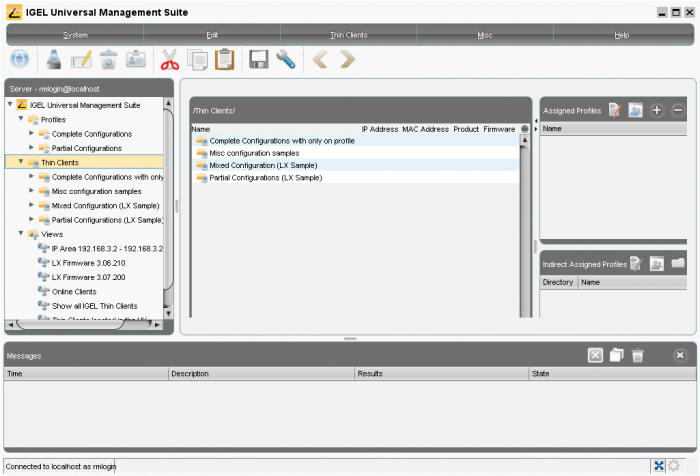
Task: Click edit icon in Assigned Profiles header
Action: [x=615, y=110]
